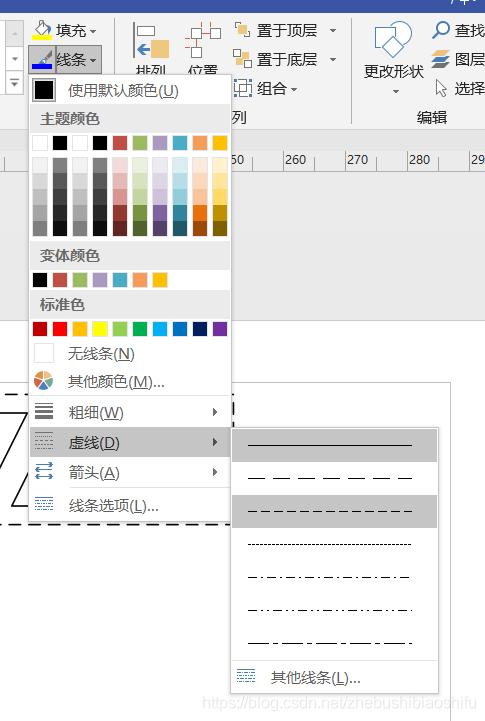
Task: Pick the yellow standard color
Action: (100, 329)
